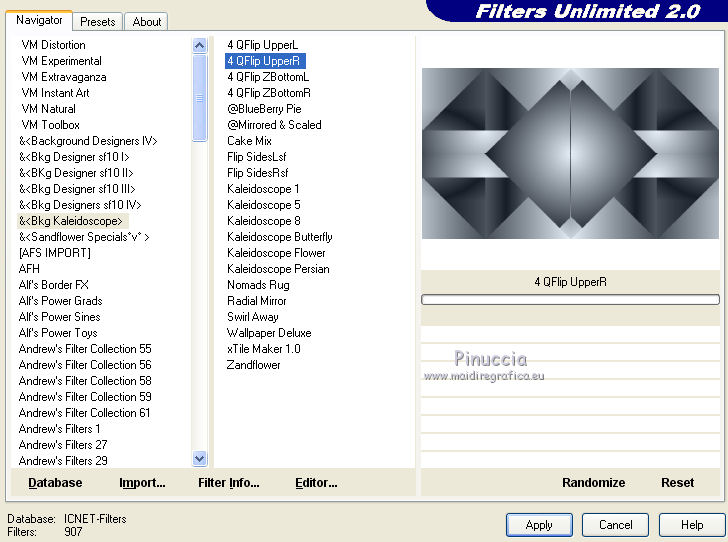Choose the 4 QFlip UpperL filter
728x542 pixels.
click(262, 45)
